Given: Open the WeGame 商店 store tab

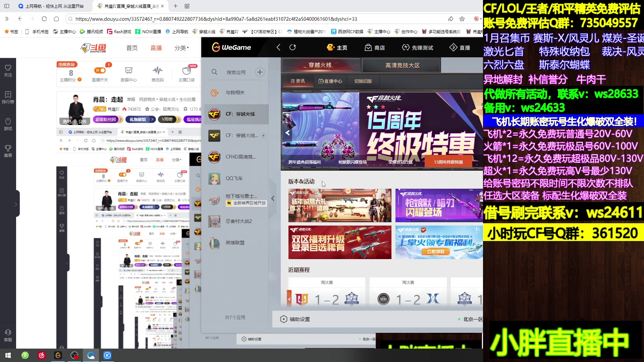Looking at the screenshot, I should click(x=375, y=48).
